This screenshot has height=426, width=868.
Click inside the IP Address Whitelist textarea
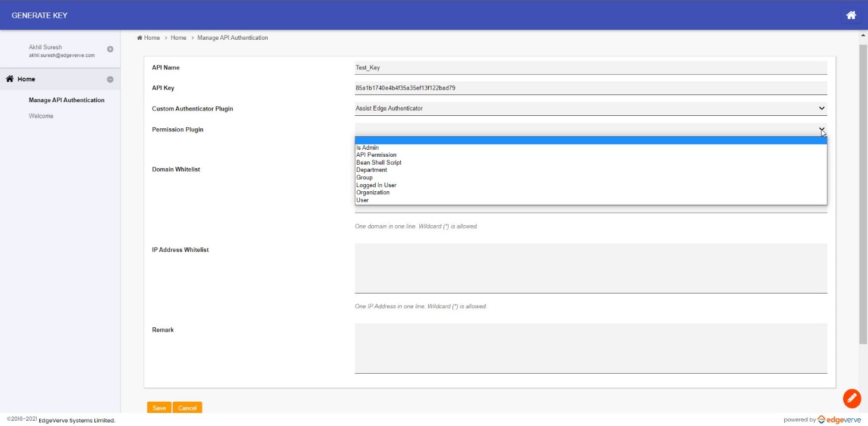pos(590,268)
